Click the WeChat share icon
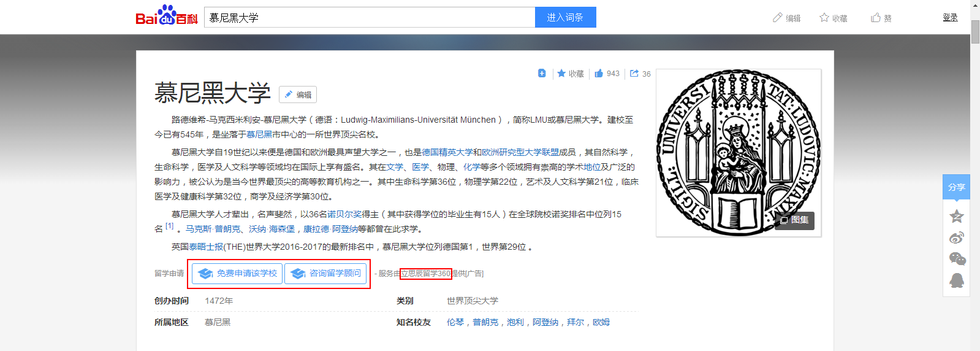The width and height of the screenshot is (980, 351). [957, 259]
